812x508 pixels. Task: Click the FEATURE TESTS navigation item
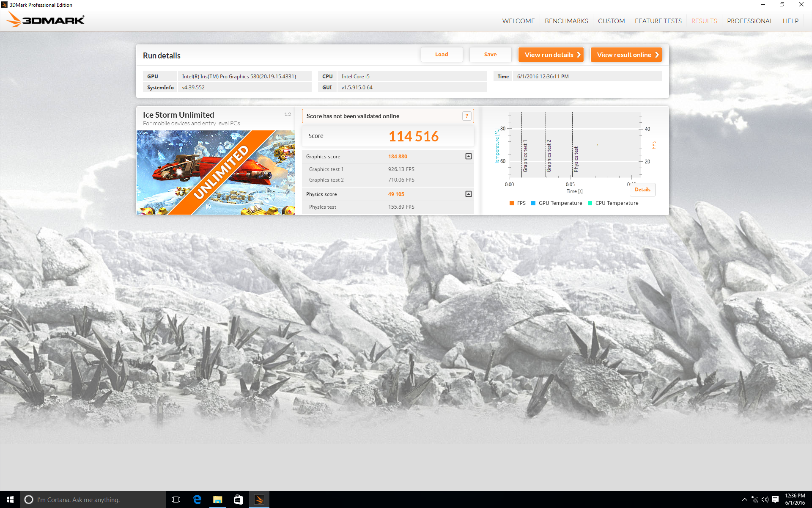pyautogui.click(x=658, y=21)
